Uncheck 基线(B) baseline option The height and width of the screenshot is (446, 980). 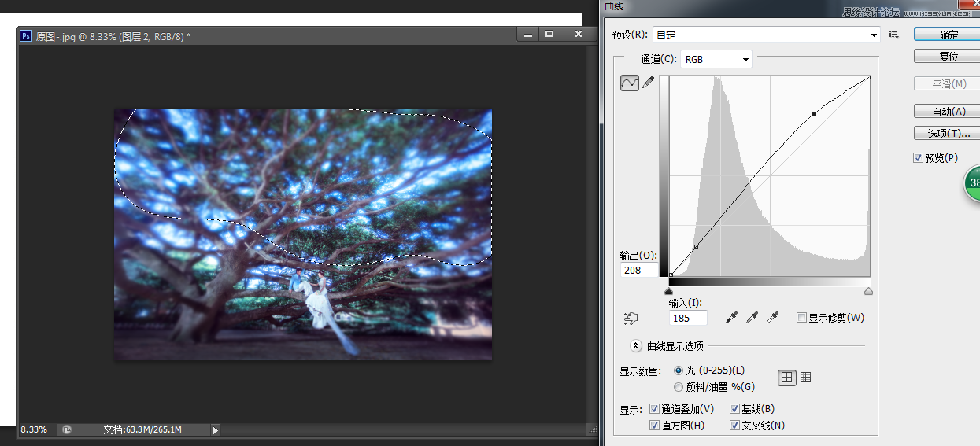point(734,409)
